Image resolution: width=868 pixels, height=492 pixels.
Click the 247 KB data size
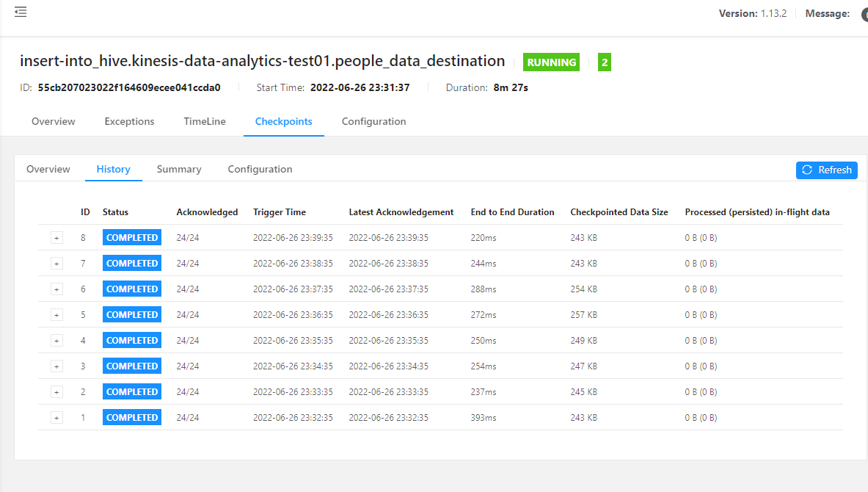pos(583,366)
